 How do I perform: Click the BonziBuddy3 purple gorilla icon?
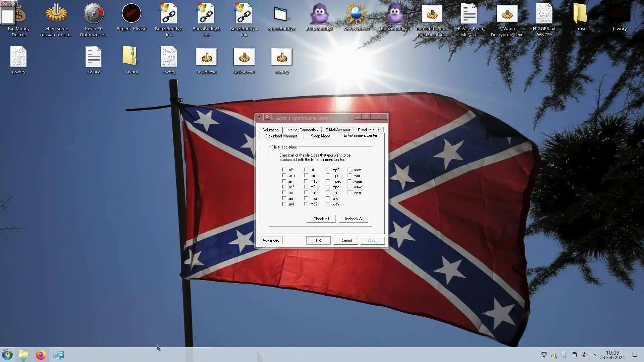[319, 14]
